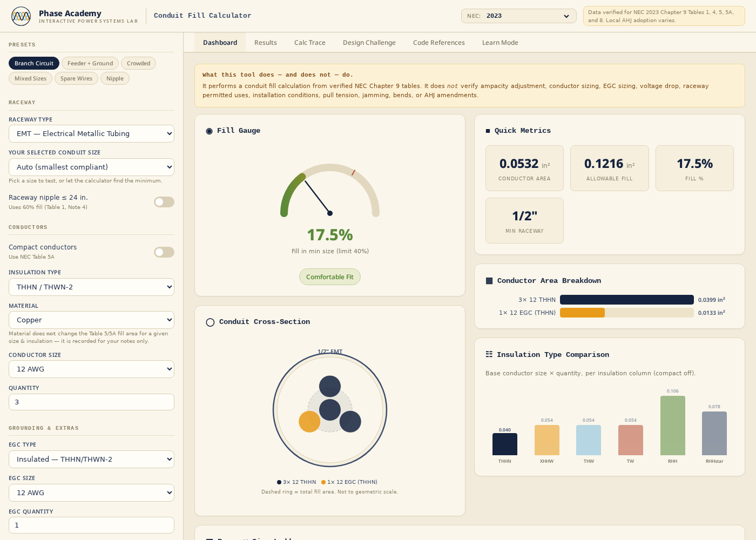
Task: Select the Branch Circuit preset
Action: [x=34, y=63]
